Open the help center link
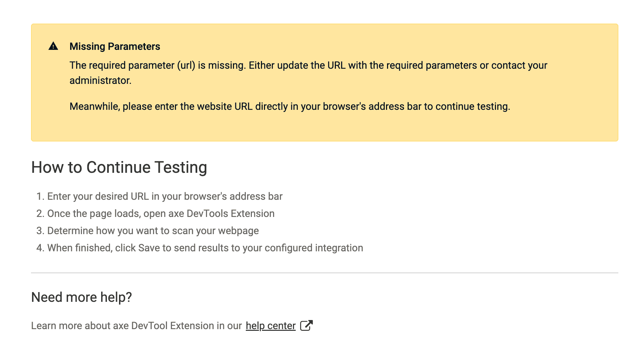This screenshot has height=349, width=644. pos(270,326)
